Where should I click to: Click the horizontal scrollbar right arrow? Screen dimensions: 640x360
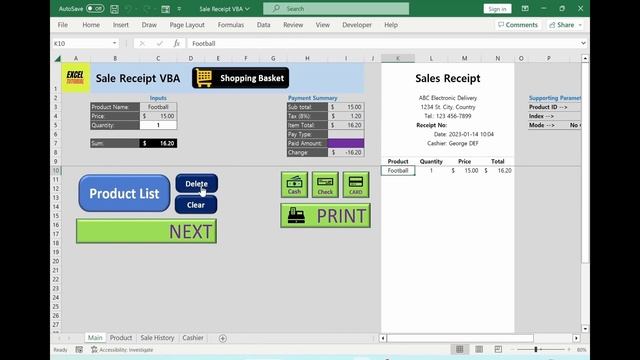point(576,338)
